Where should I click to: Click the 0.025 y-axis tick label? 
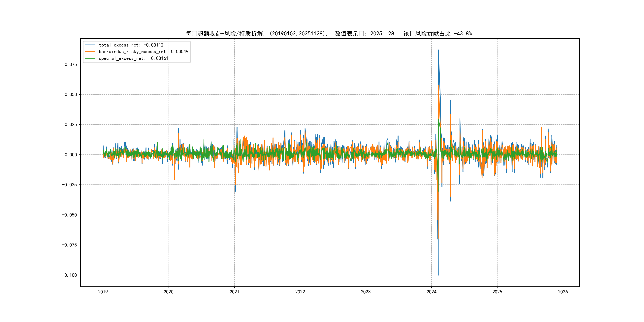[71, 124]
